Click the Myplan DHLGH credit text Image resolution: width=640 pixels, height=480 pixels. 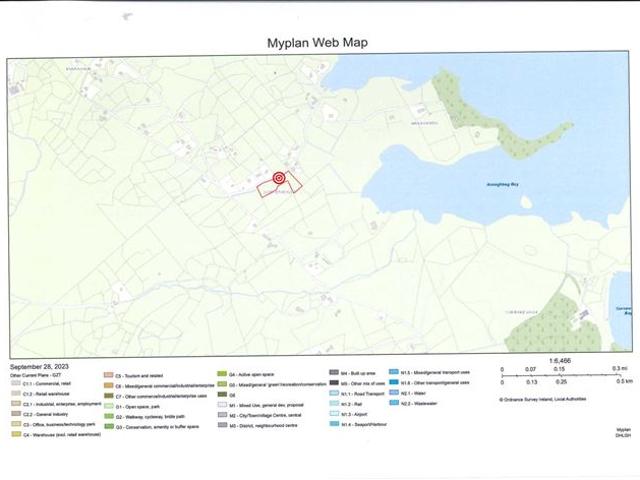(623, 433)
